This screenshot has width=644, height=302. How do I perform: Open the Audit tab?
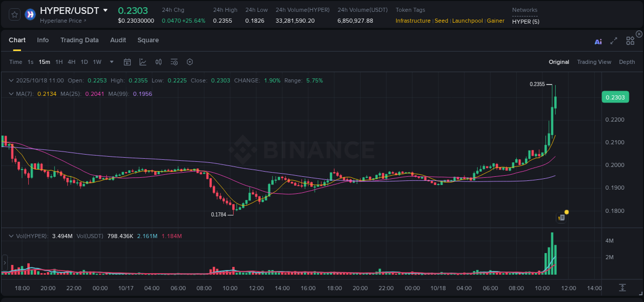click(118, 40)
